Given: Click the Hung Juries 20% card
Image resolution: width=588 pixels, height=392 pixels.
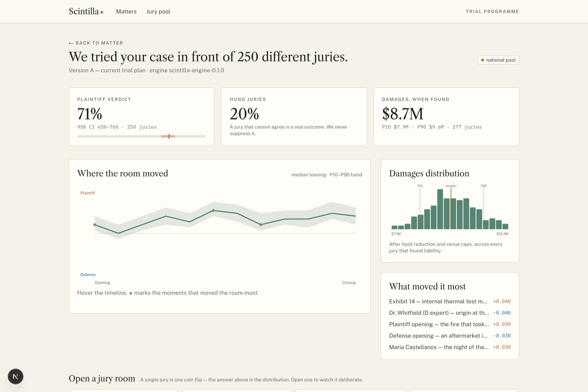Looking at the screenshot, I should tap(294, 117).
